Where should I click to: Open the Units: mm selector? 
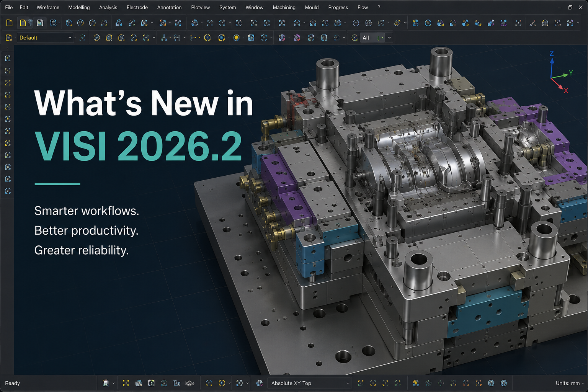pyautogui.click(x=570, y=383)
